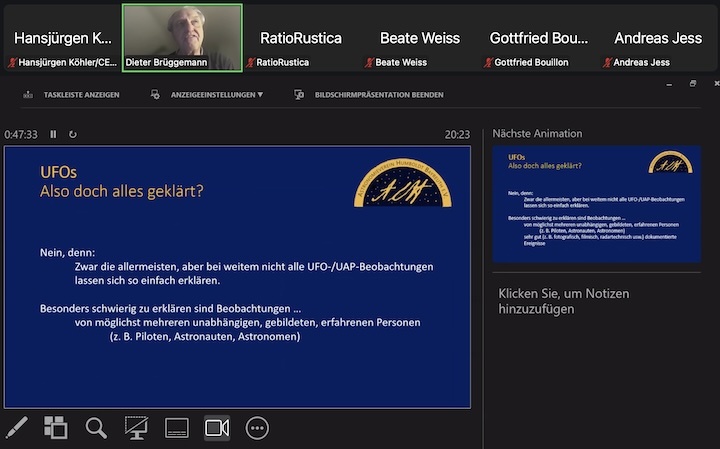Black out the slideshow with screen icon
The image size is (720, 449).
click(x=136, y=428)
